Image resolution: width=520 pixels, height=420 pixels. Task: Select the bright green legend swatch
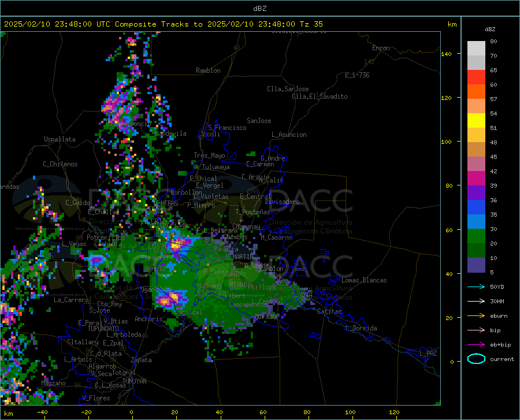476,236
